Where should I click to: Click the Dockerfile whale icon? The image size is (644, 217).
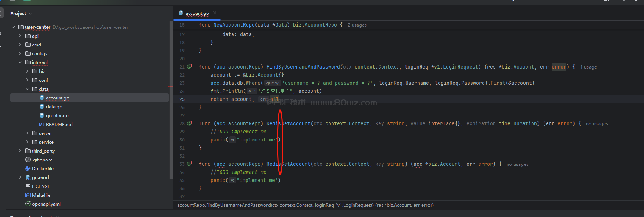coord(28,168)
